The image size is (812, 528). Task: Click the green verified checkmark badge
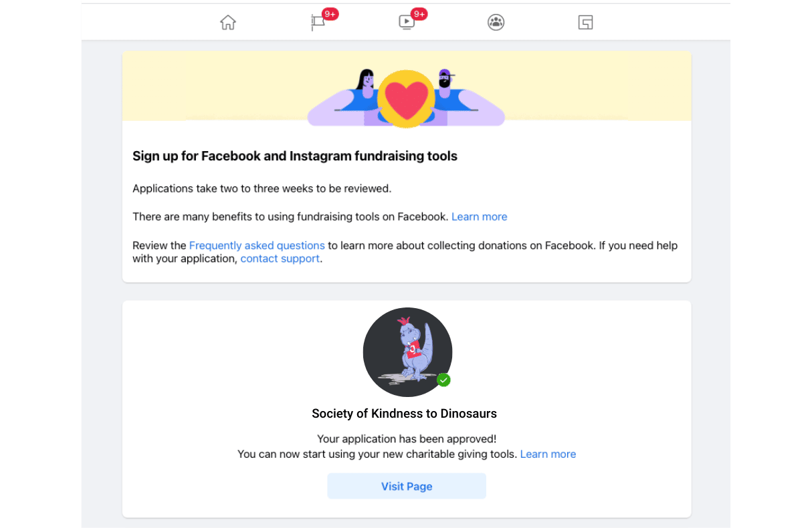(443, 380)
